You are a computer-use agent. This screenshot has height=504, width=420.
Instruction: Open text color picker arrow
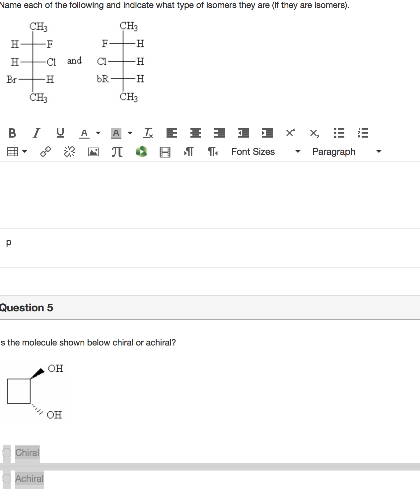point(98,133)
